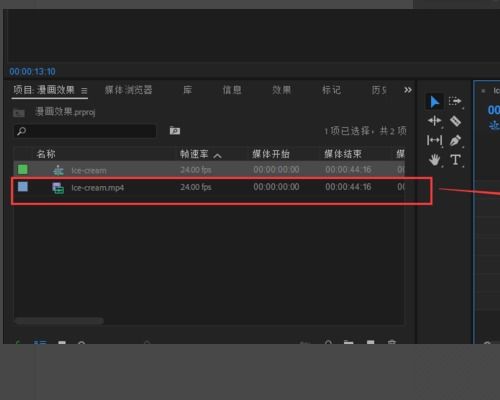Select the Ice-cream.mp4 clip name

[x=98, y=188]
